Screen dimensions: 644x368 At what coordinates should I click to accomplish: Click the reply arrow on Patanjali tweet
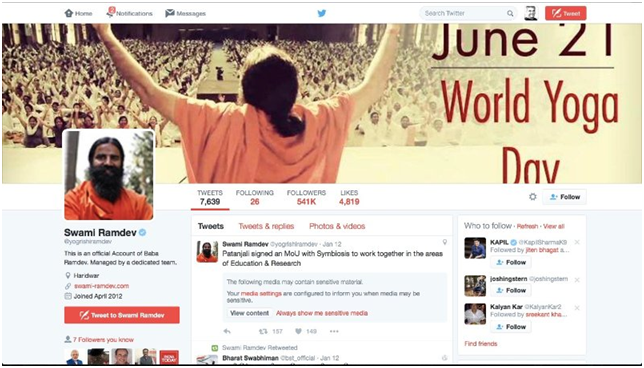click(227, 331)
